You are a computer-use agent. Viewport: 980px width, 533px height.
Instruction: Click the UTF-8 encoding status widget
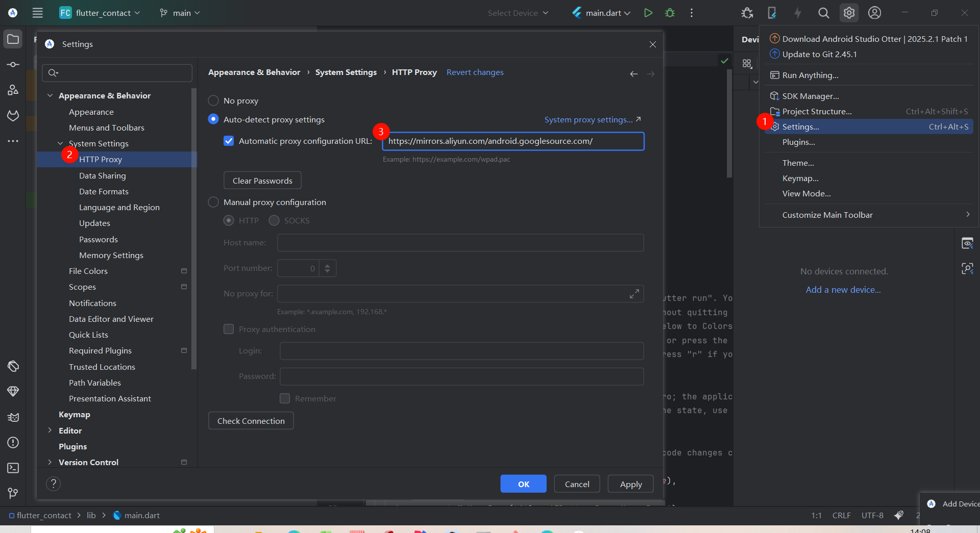click(872, 516)
